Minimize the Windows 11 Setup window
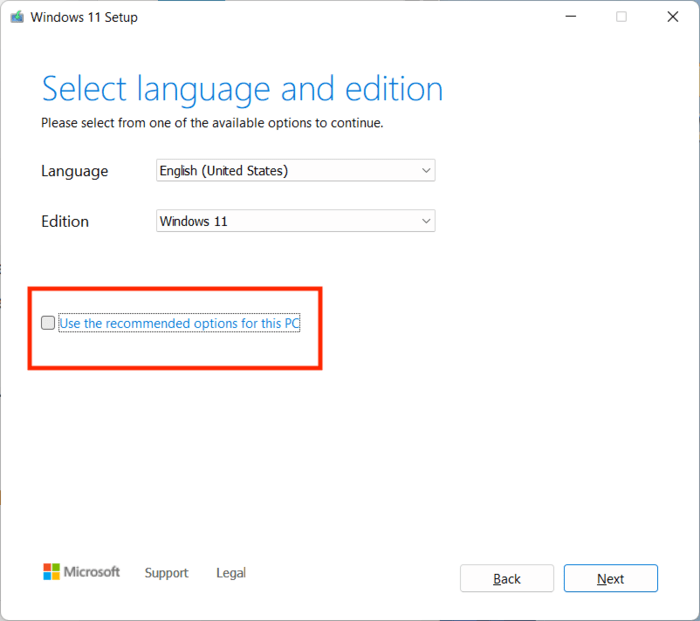The image size is (700, 621). [x=571, y=17]
